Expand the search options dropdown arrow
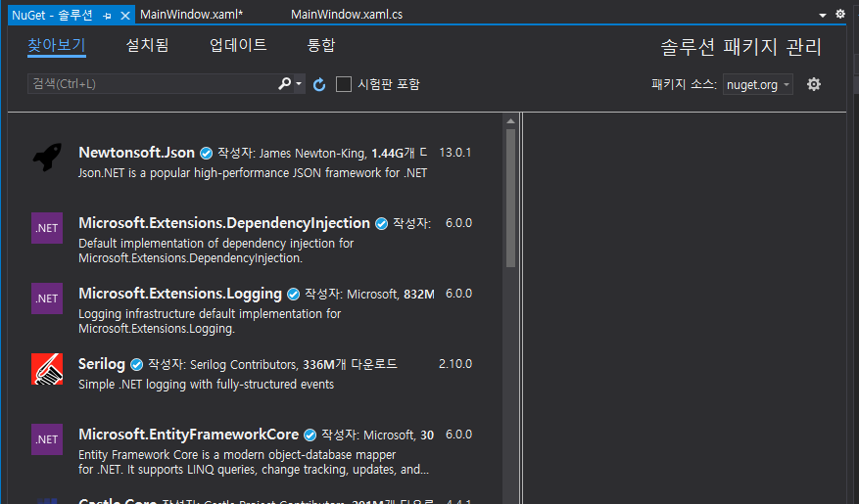This screenshot has height=504, width=859. click(299, 84)
